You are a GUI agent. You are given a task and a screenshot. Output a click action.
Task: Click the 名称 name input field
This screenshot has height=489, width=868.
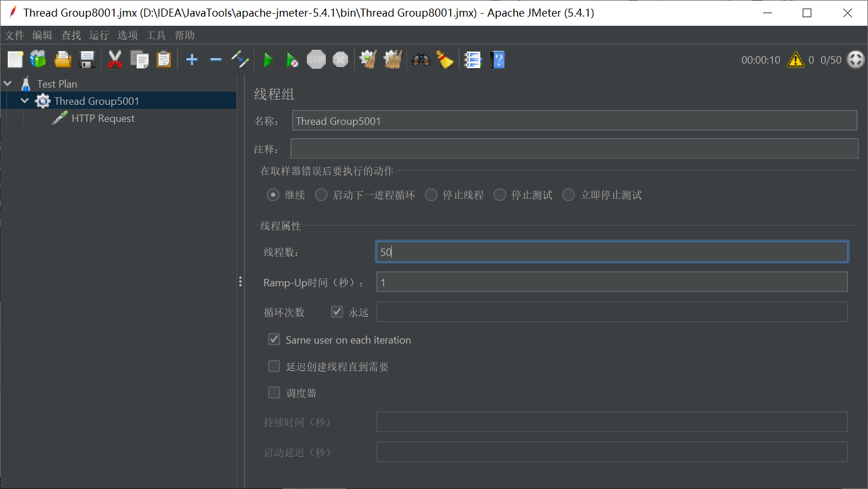tap(574, 121)
